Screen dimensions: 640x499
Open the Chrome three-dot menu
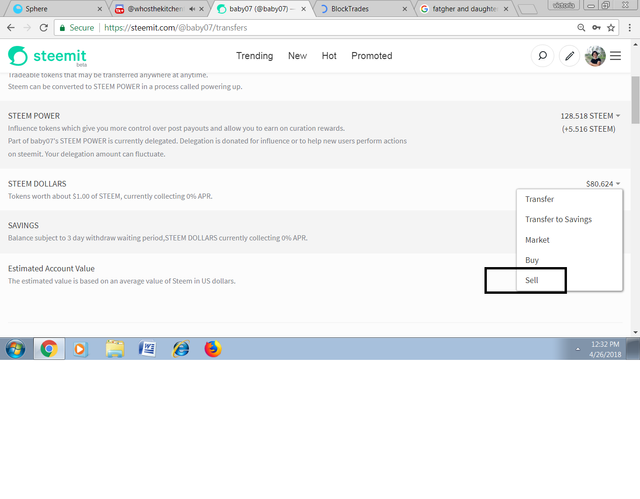pyautogui.click(x=629, y=28)
